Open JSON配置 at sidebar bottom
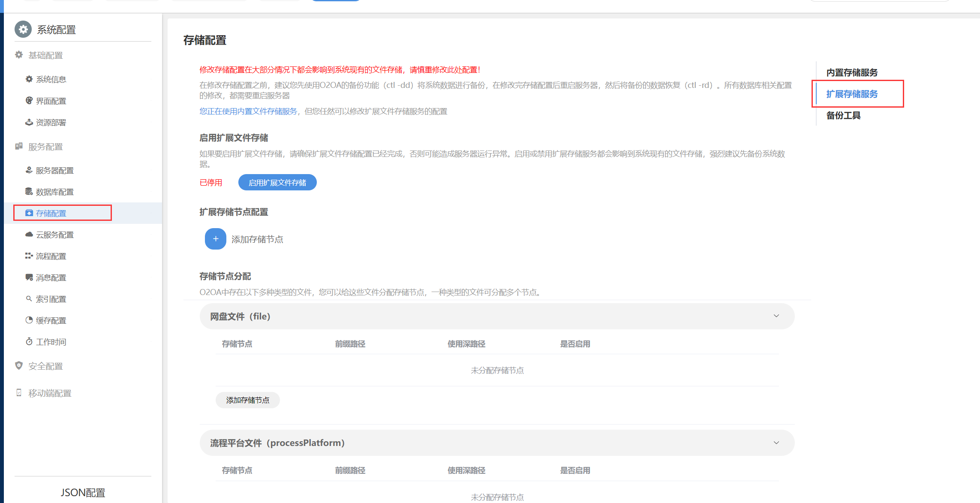Image resolution: width=980 pixels, height=503 pixels. (x=83, y=492)
